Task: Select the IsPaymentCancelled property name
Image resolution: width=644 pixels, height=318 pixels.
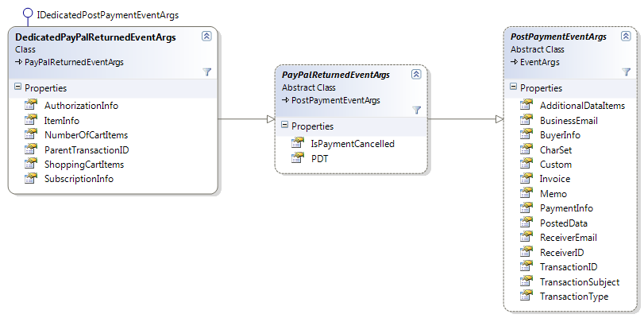Action: point(353,144)
